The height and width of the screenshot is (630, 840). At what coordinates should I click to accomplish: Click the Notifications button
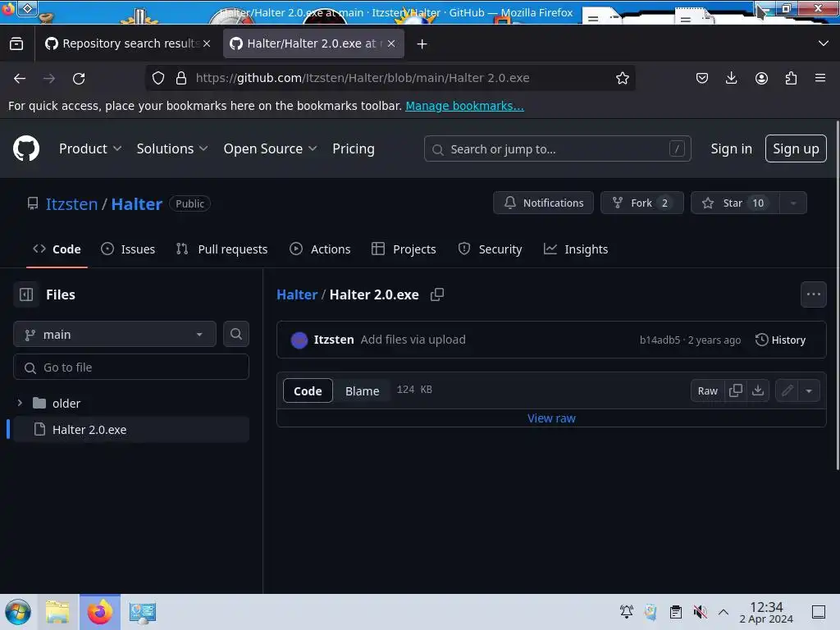(x=543, y=203)
